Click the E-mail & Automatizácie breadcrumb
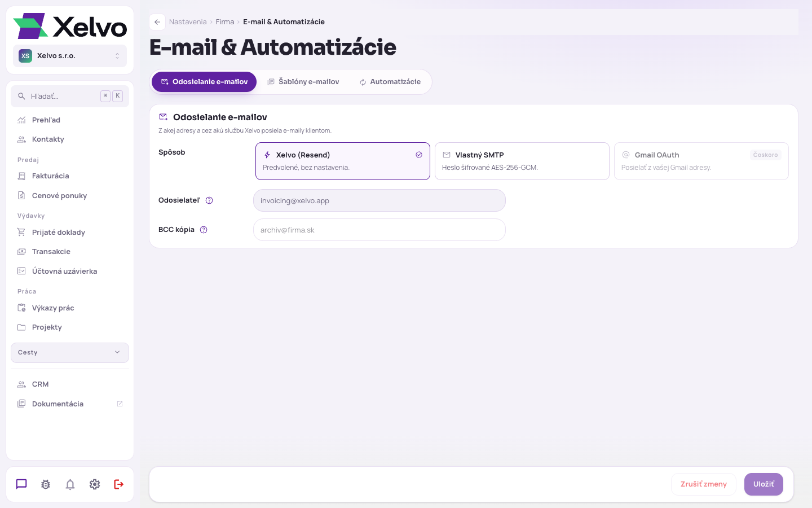The image size is (812, 508). tap(284, 22)
